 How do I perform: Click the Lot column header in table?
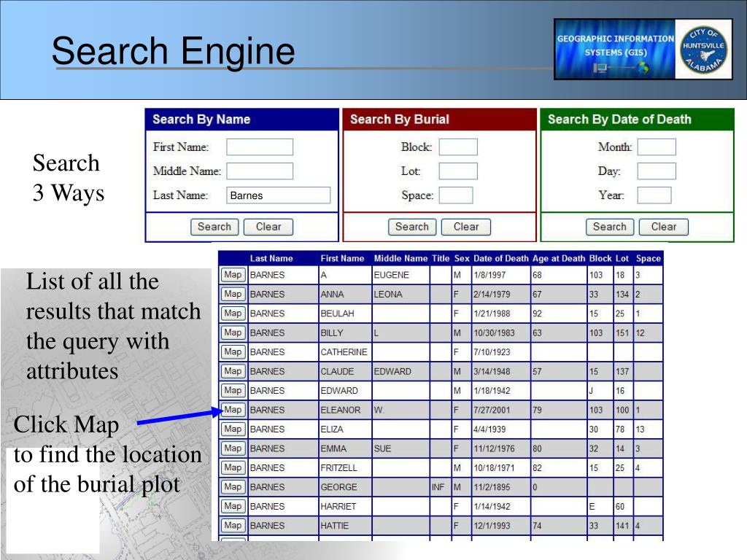622,259
